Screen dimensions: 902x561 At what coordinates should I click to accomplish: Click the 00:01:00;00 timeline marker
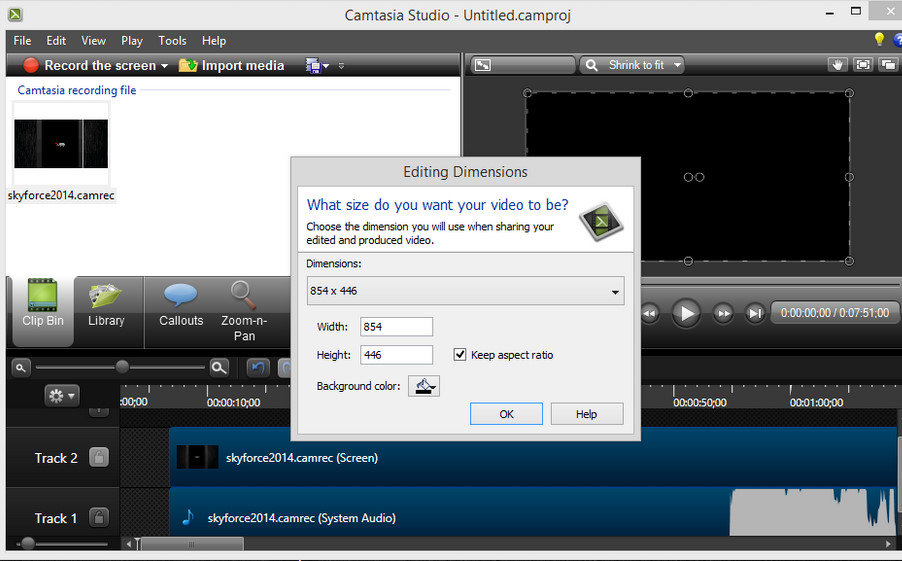pos(816,403)
